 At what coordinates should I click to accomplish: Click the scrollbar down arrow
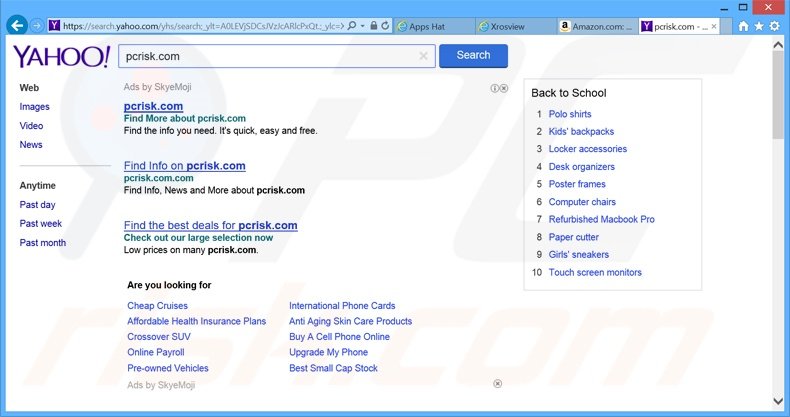pyautogui.click(x=778, y=401)
